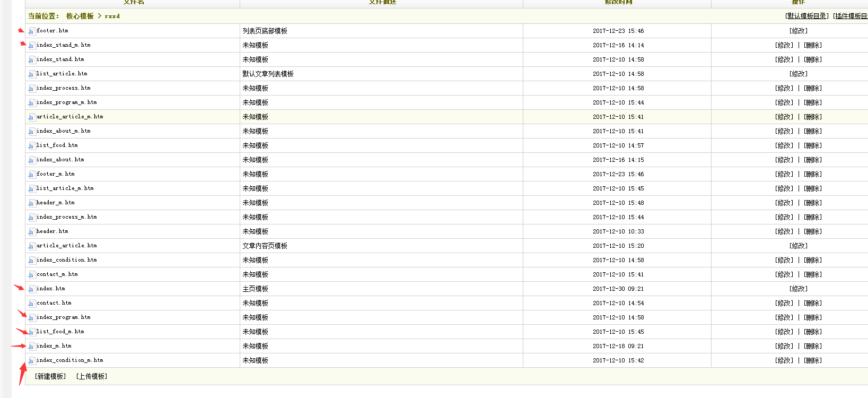Image resolution: width=868 pixels, height=398 pixels.
Task: Click 修改 for index.htm
Action: point(799,289)
